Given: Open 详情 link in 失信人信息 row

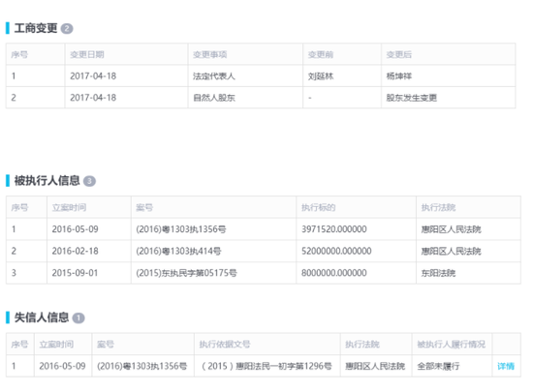Looking at the screenshot, I should pyautogui.click(x=506, y=366).
